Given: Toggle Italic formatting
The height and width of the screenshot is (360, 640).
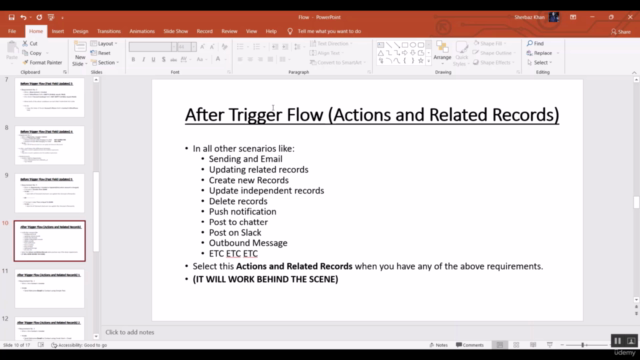Looking at the screenshot, I should tap(143, 60).
